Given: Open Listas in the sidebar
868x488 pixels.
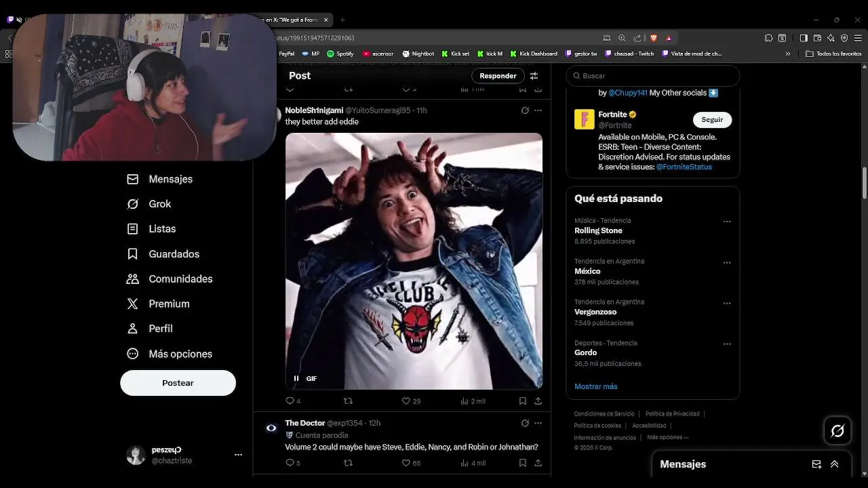Looking at the screenshot, I should coord(151,229).
